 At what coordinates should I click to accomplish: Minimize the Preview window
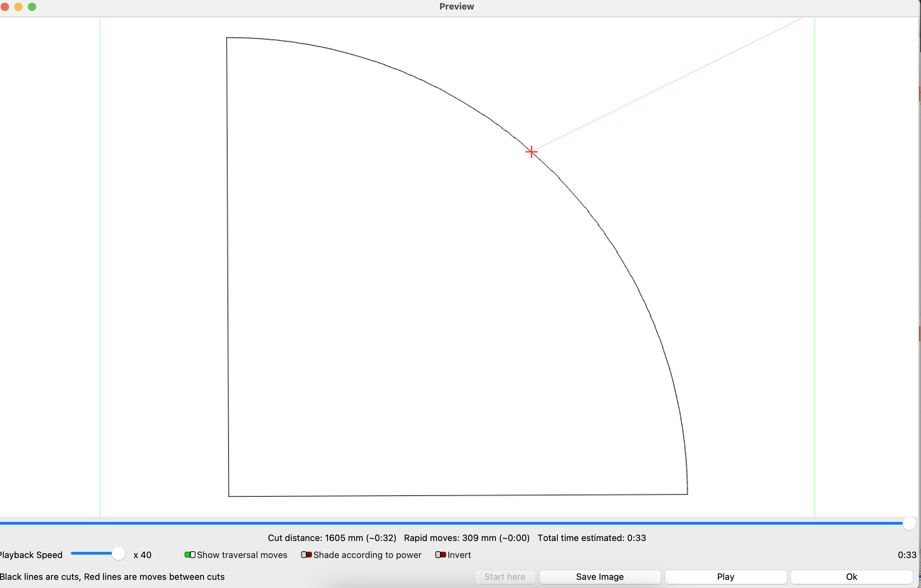(x=18, y=7)
